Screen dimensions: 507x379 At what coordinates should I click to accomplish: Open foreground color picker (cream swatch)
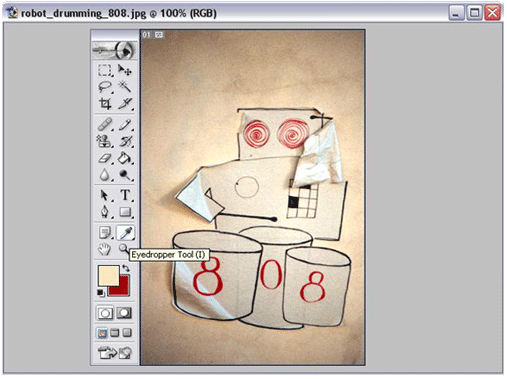pyautogui.click(x=108, y=275)
